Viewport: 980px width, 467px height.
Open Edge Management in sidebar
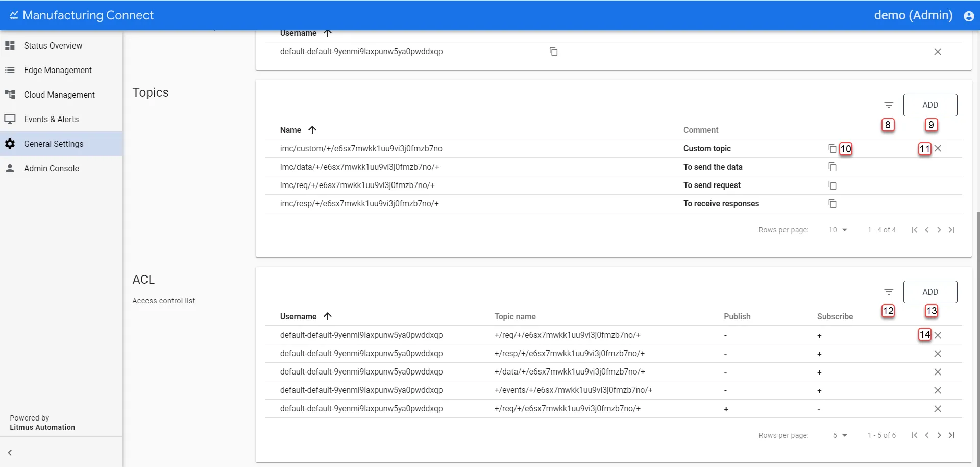[61, 70]
